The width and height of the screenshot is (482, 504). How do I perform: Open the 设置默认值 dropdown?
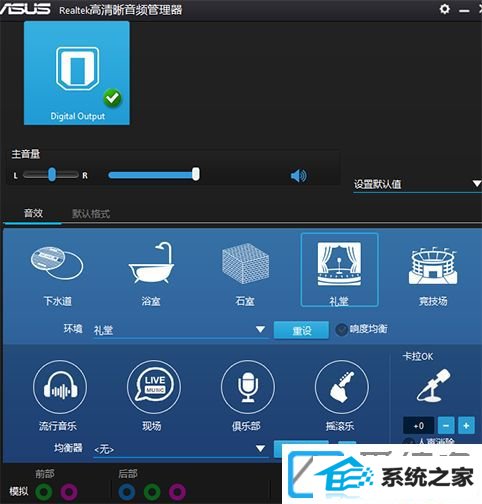click(x=417, y=184)
